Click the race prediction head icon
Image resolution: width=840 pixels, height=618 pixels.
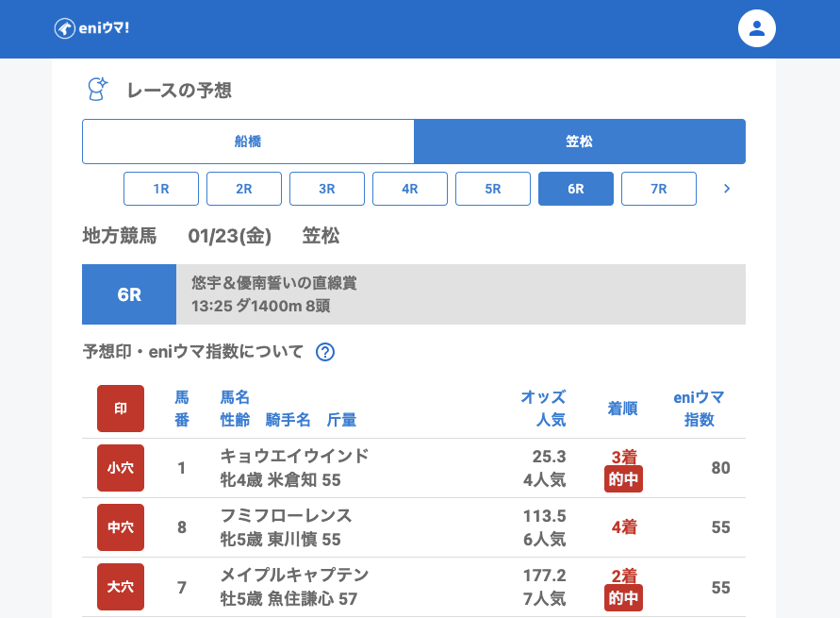point(97,90)
